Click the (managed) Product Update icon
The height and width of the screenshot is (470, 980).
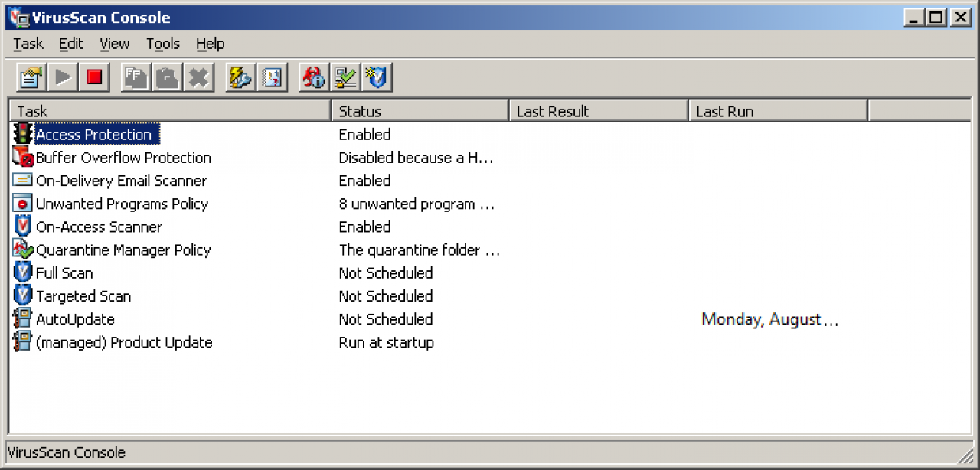point(23,341)
